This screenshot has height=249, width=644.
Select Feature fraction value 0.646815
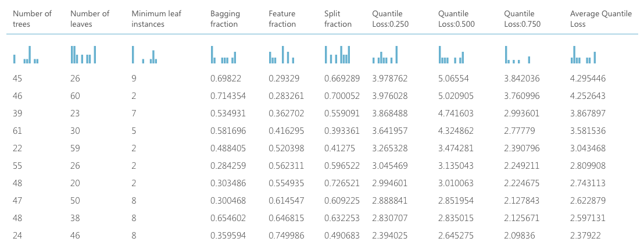(x=287, y=218)
